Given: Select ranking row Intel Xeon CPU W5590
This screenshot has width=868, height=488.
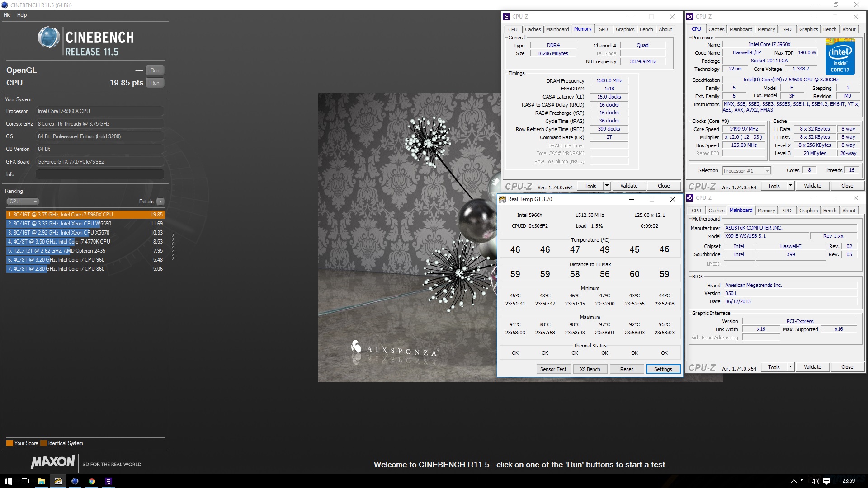Looking at the screenshot, I should (85, 224).
